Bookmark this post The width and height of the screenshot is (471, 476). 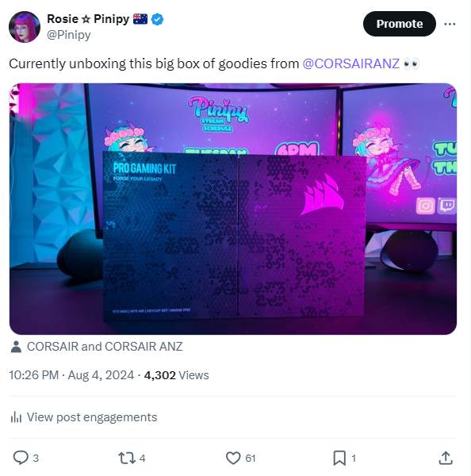pos(339,458)
